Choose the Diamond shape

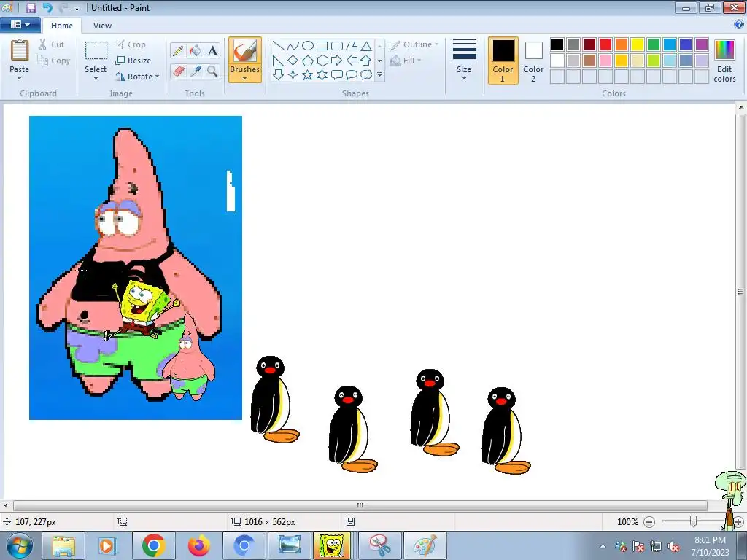[x=293, y=61]
